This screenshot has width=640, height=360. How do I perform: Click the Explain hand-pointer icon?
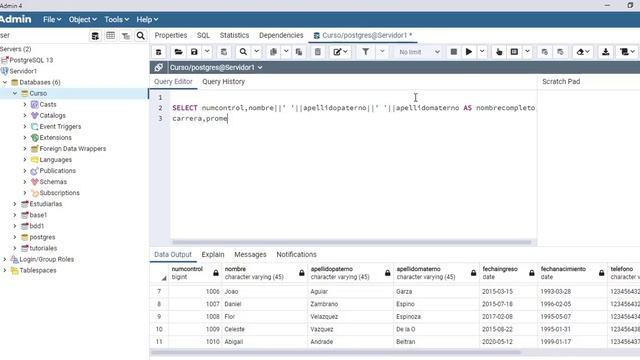click(499, 52)
